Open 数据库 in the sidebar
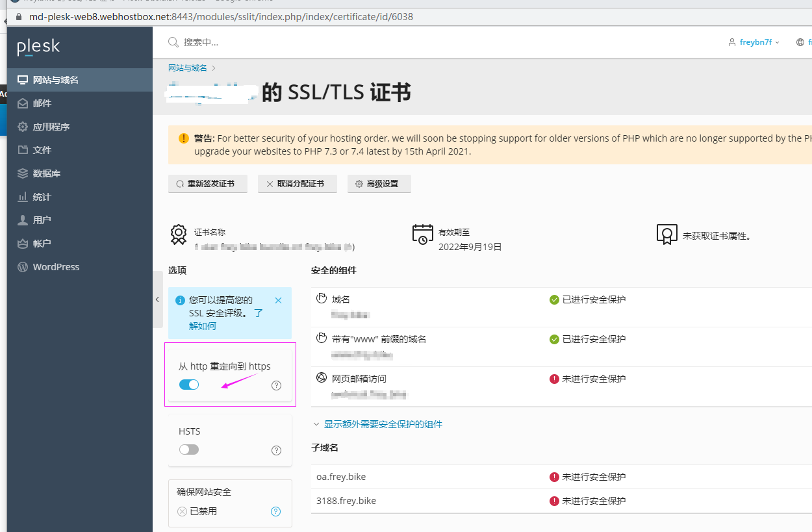The image size is (812, 532). [80, 173]
